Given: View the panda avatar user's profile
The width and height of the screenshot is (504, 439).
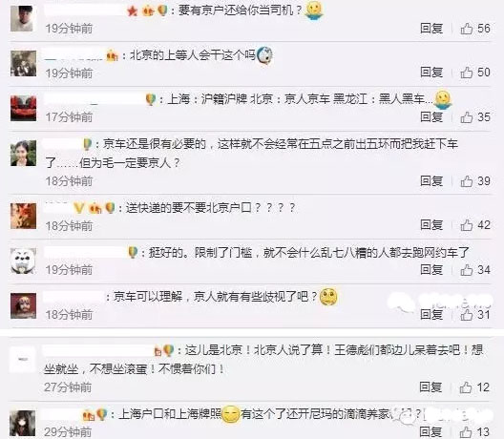Looking at the screenshot, I should [x=24, y=261].
